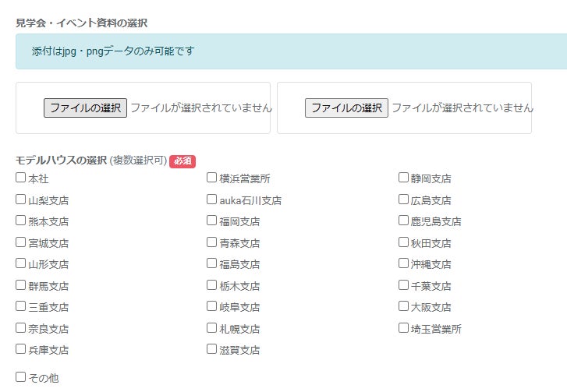Toggle the 群馬支店 checkbox
Viewport: 567px width, 392px height.
21,285
